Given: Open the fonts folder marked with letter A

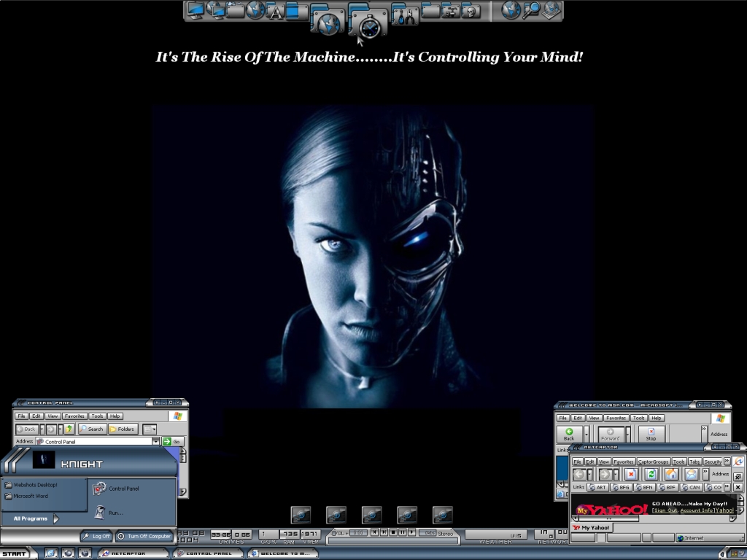Looking at the screenshot, I should pyautogui.click(x=275, y=10).
